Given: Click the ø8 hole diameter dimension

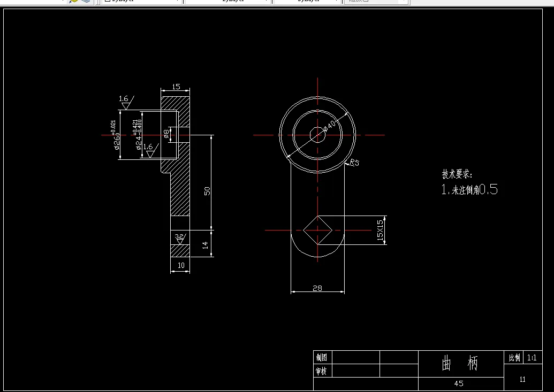Looking at the screenshot, I should pyautogui.click(x=166, y=134).
